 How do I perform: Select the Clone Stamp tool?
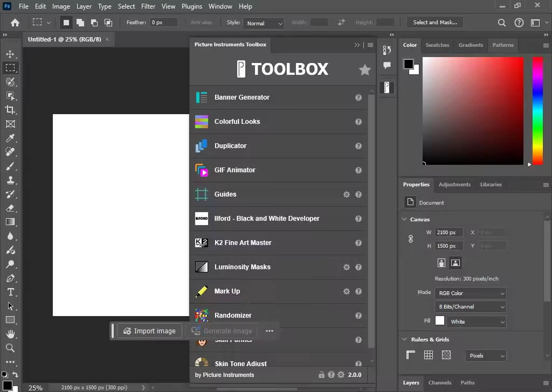[x=10, y=180]
